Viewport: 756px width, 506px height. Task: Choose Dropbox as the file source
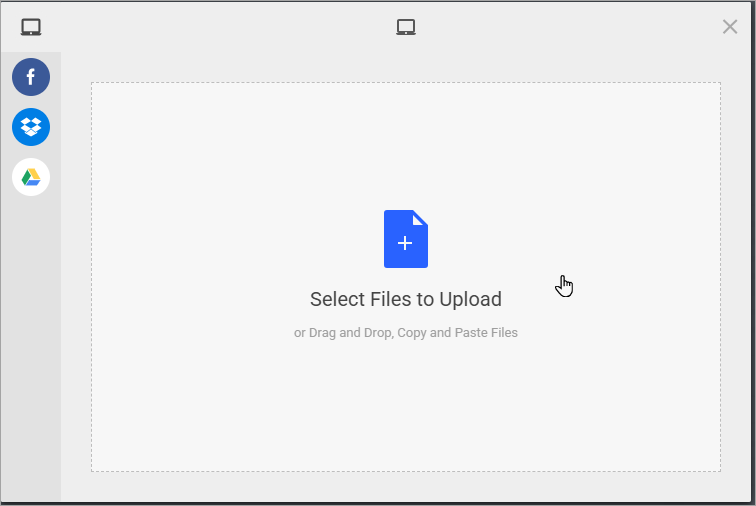pyautogui.click(x=31, y=127)
